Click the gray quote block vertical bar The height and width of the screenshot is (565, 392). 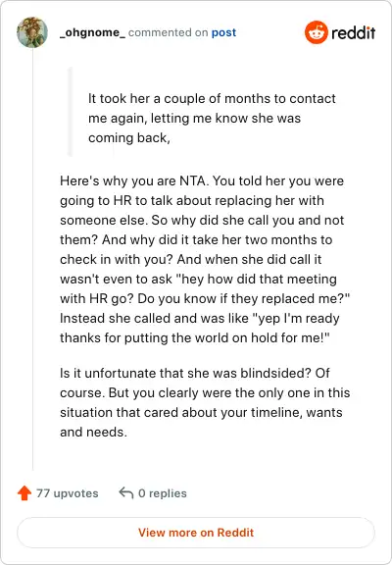pos(70,112)
